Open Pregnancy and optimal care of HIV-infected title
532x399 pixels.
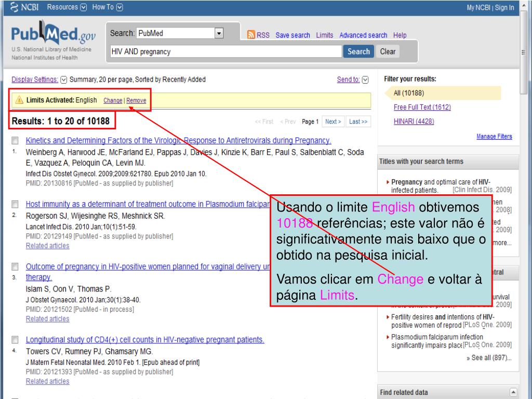pos(441,186)
